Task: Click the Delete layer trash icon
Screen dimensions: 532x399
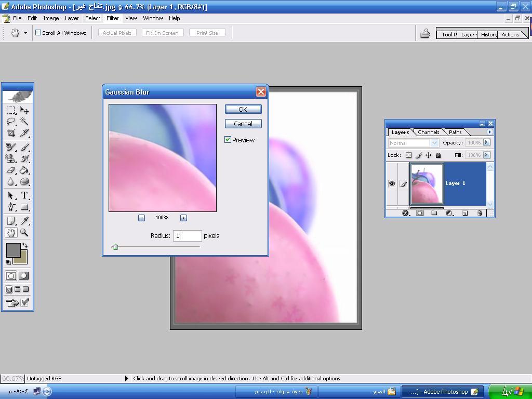Action: tap(480, 213)
